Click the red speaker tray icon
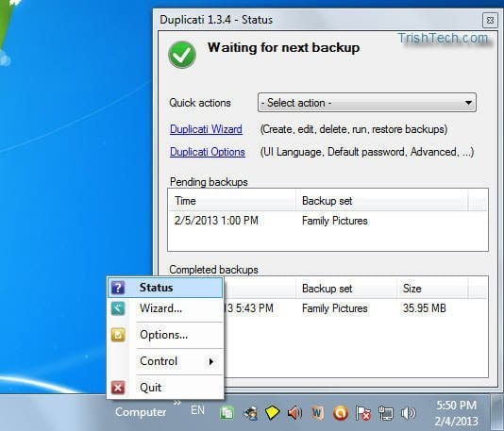This screenshot has height=431, width=504. (294, 413)
